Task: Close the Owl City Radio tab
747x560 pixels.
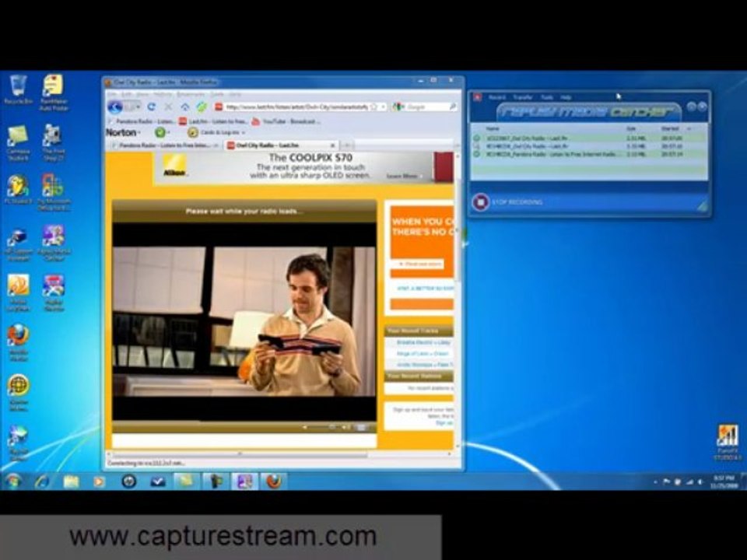Action: (x=333, y=145)
